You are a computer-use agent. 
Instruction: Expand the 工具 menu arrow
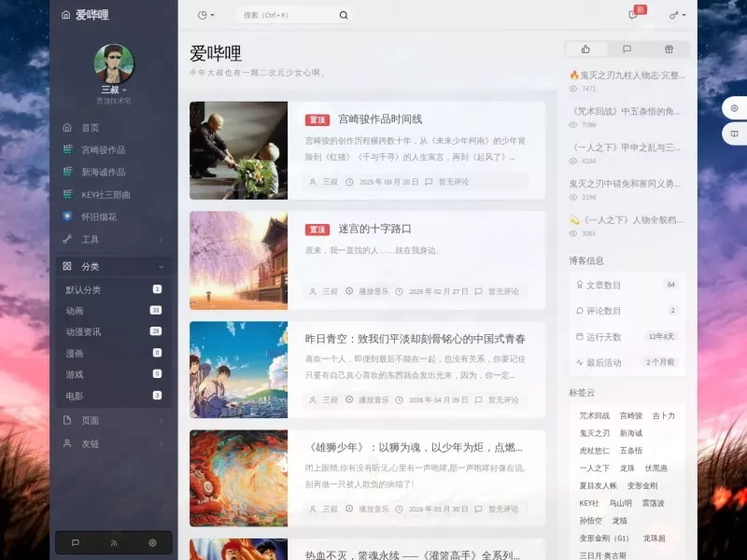click(161, 240)
